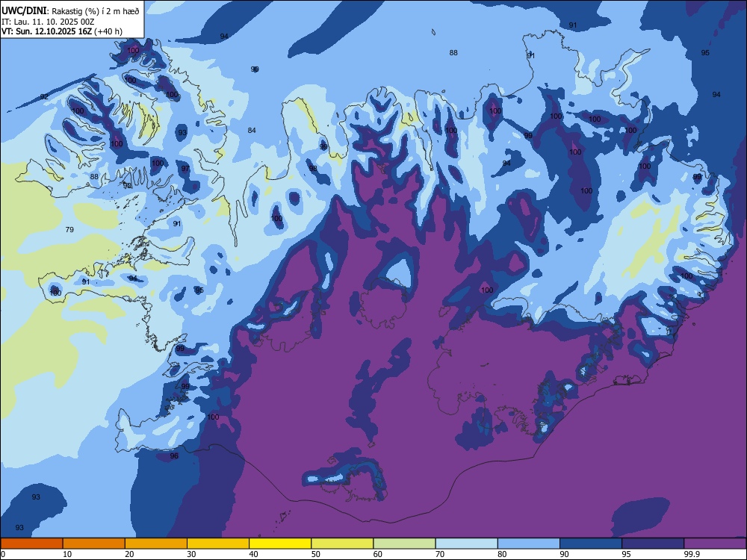Click the 84 humidity value on the map
747x560 pixels.
tap(252, 131)
